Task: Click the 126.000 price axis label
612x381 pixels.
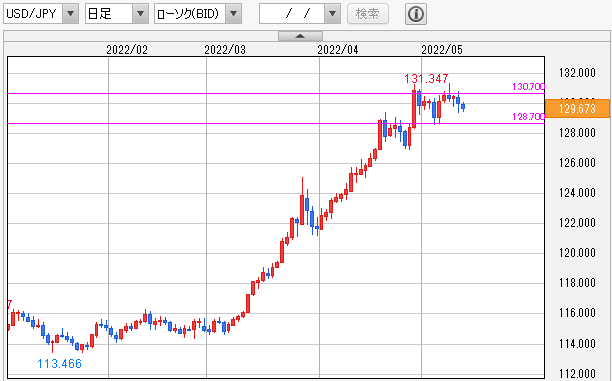Action: click(577, 163)
